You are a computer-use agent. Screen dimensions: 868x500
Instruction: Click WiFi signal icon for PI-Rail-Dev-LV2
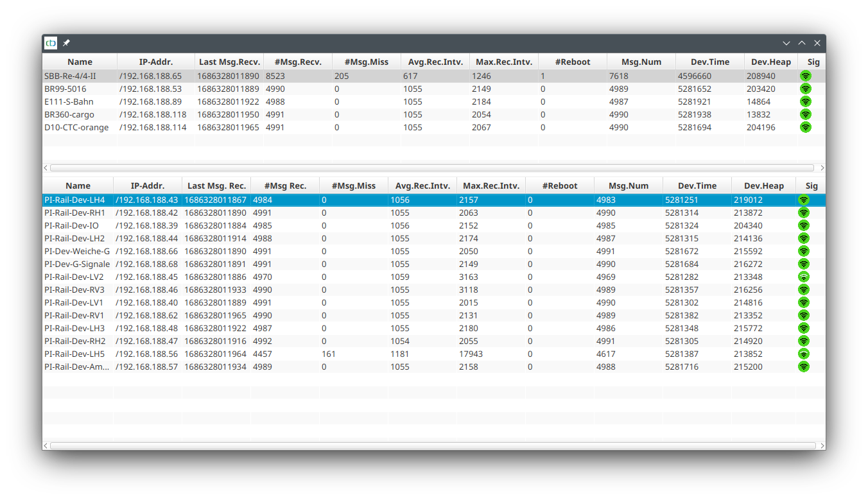pos(803,277)
